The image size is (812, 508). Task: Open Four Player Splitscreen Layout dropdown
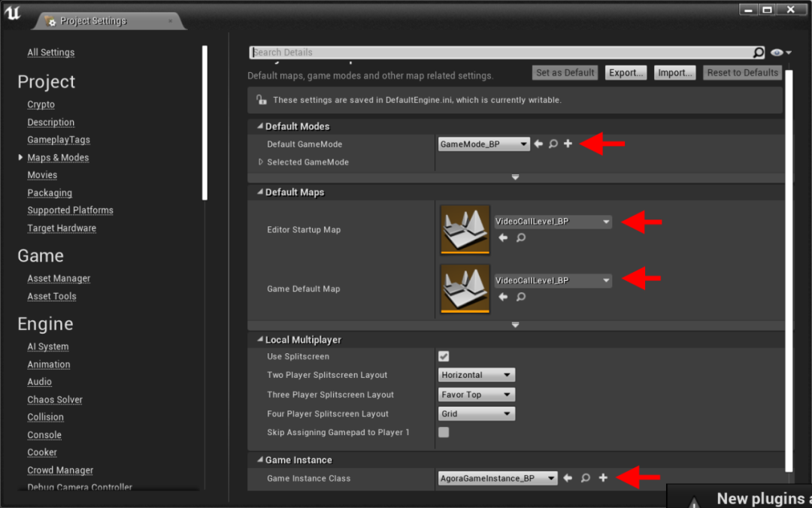tap(477, 414)
